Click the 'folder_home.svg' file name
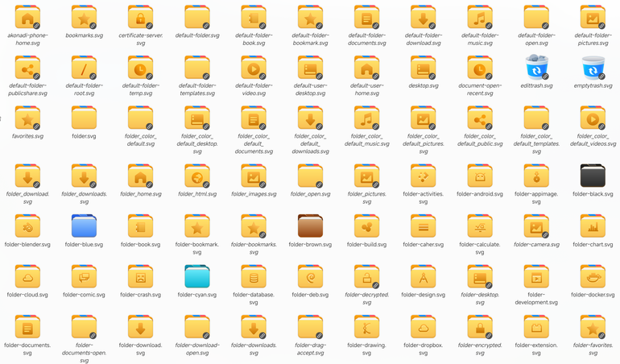Viewport: 620px width, 364px height. (140, 194)
